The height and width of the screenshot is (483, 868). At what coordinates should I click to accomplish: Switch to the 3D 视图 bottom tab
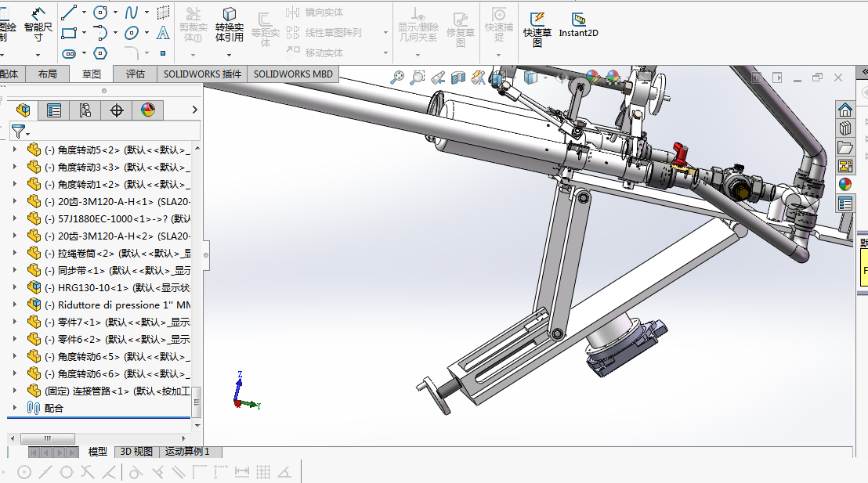[x=136, y=452]
